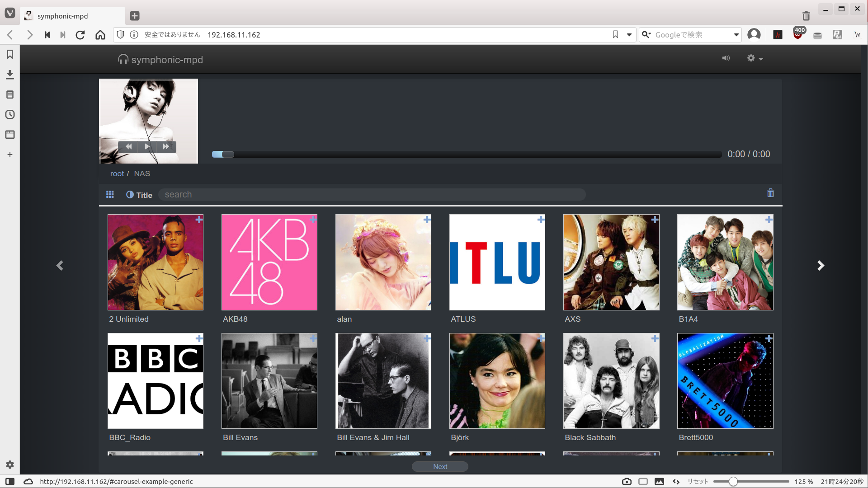This screenshot has height=488, width=868.
Task: Open the BBC_Radio artist label
Action: tap(130, 437)
